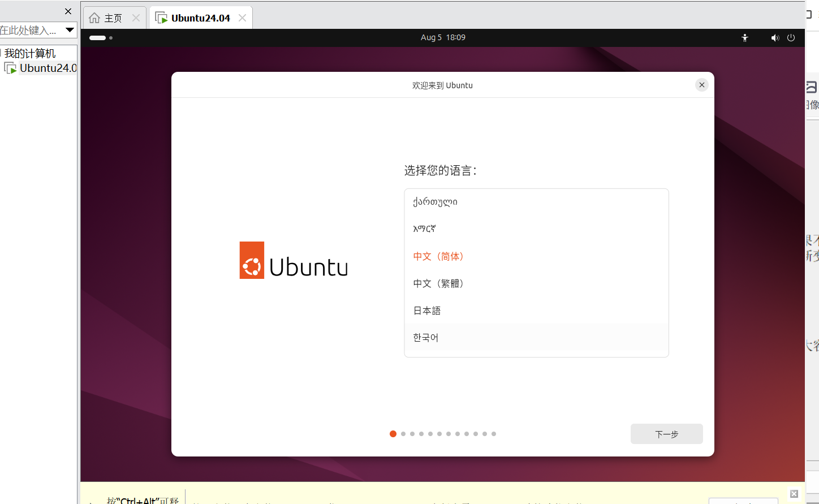Close the 主页 tab
Screen dimensions: 819x504
click(x=136, y=18)
